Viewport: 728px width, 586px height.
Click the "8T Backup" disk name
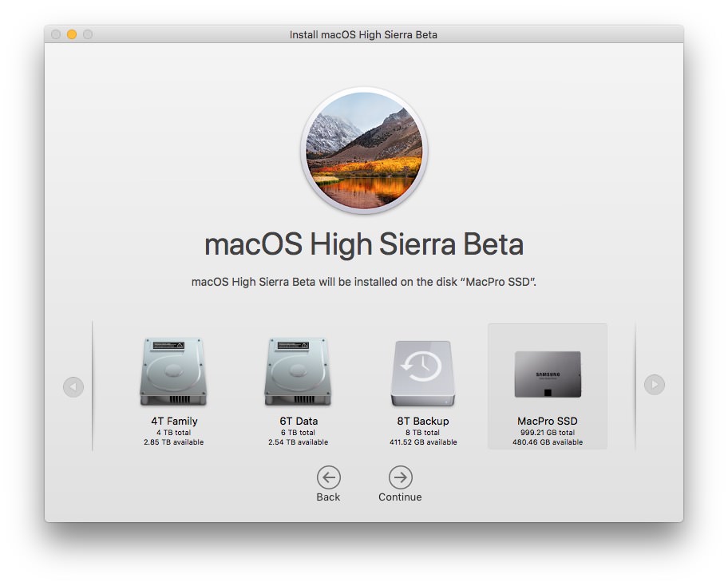423,422
